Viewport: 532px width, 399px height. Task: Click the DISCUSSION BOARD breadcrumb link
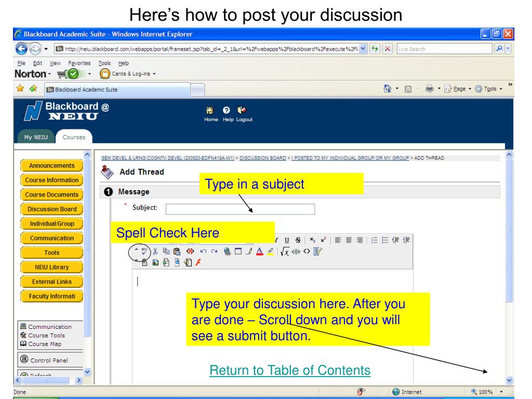[262, 158]
